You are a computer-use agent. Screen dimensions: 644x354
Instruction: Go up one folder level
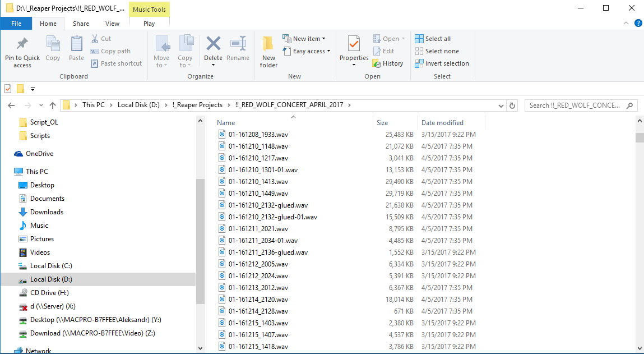[x=53, y=105]
